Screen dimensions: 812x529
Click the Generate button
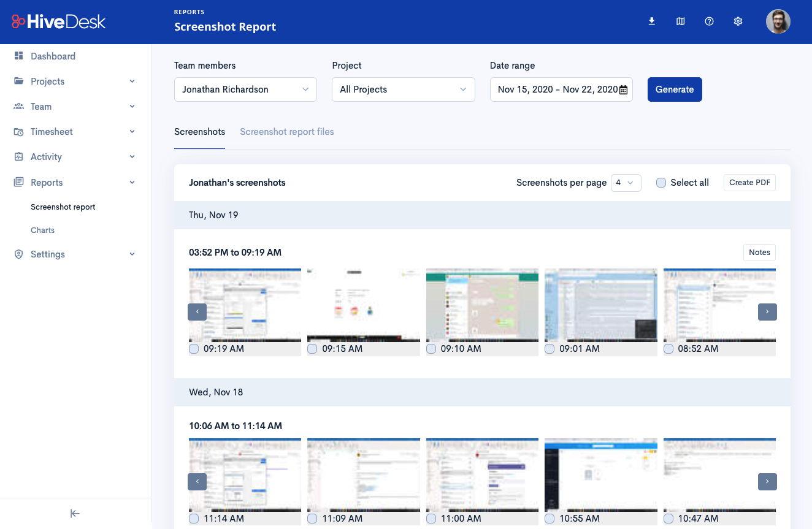tap(675, 89)
